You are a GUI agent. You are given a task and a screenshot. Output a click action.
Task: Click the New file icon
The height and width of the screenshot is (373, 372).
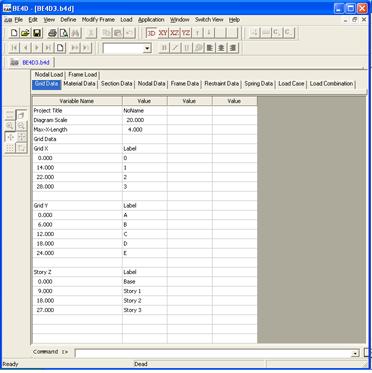tap(14, 33)
